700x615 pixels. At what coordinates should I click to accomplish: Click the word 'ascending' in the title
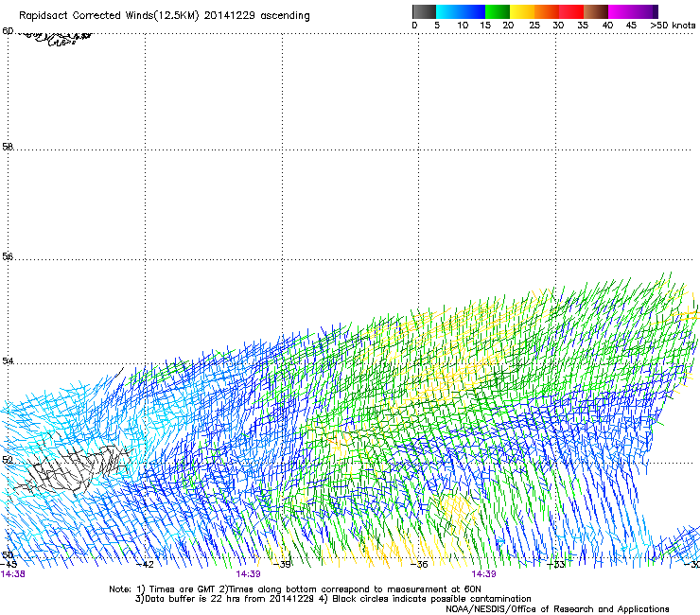285,16
